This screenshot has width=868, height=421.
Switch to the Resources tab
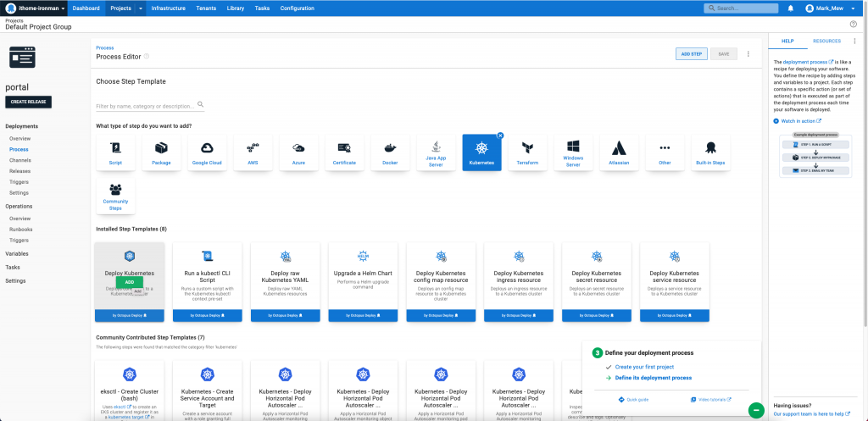click(x=827, y=41)
